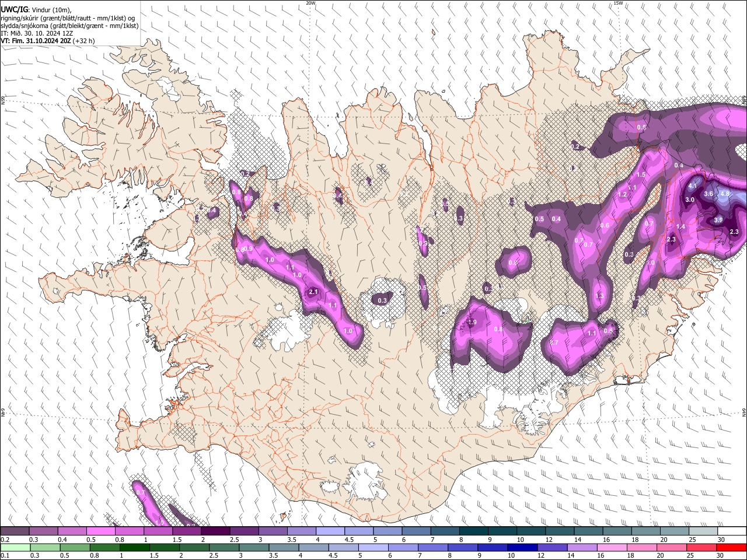Viewport: 747px width, 560px height.
Task: Click the 1.5 precipitation value on the map
Action: pyautogui.click(x=641, y=174)
